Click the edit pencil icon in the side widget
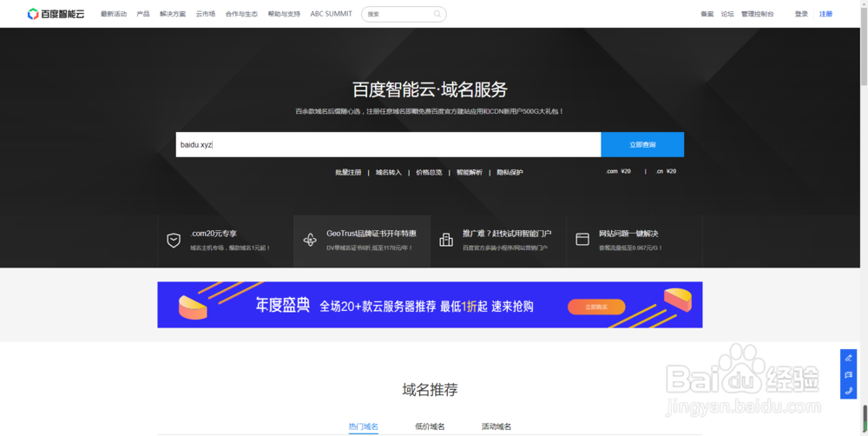 (x=849, y=358)
